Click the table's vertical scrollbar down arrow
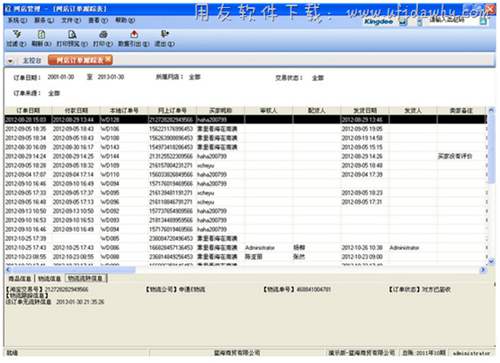The height and width of the screenshot is (363, 500). tap(491, 262)
